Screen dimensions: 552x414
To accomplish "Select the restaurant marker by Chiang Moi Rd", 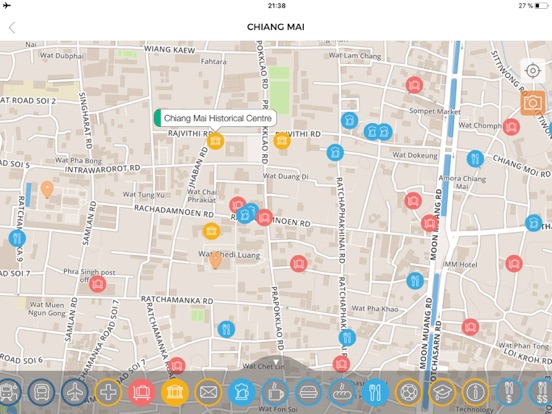I will pyautogui.click(x=475, y=159).
